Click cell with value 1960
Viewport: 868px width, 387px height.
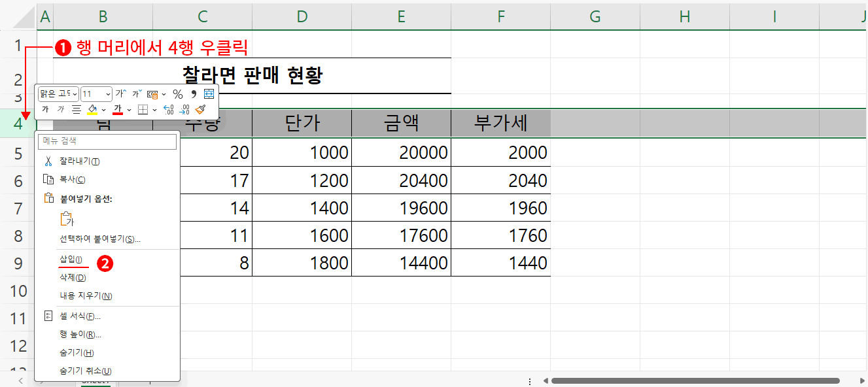[x=500, y=208]
